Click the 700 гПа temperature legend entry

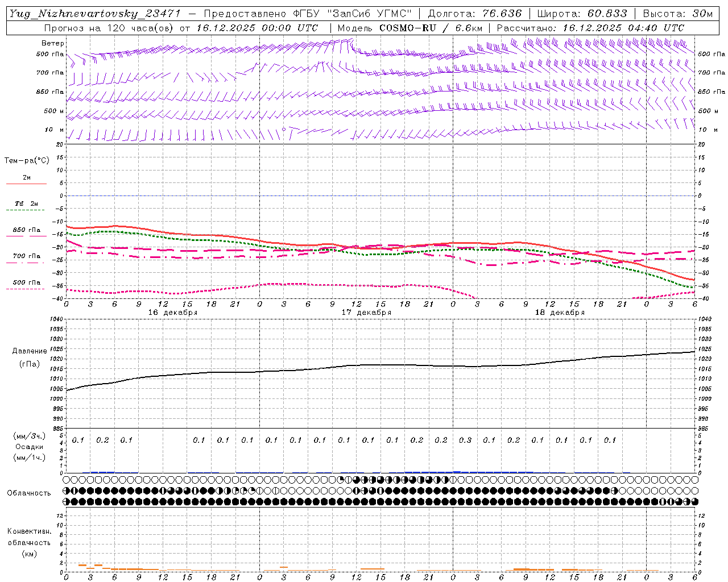(27, 256)
